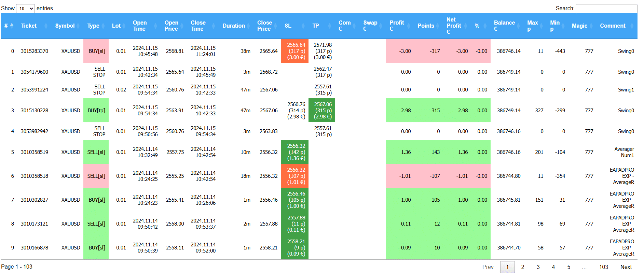Select orange SL cell showing 2565.64
Screen dimensions: 644x273
(x=294, y=51)
